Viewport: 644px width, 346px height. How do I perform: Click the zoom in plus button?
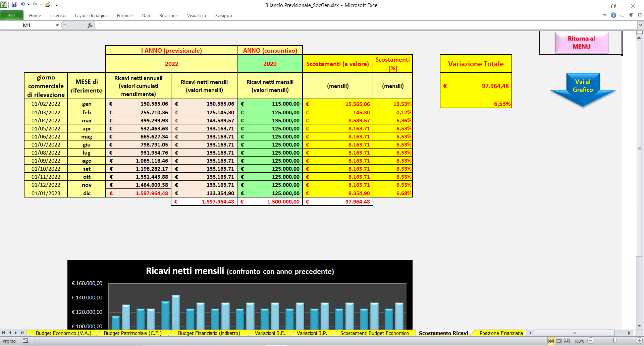(639, 341)
